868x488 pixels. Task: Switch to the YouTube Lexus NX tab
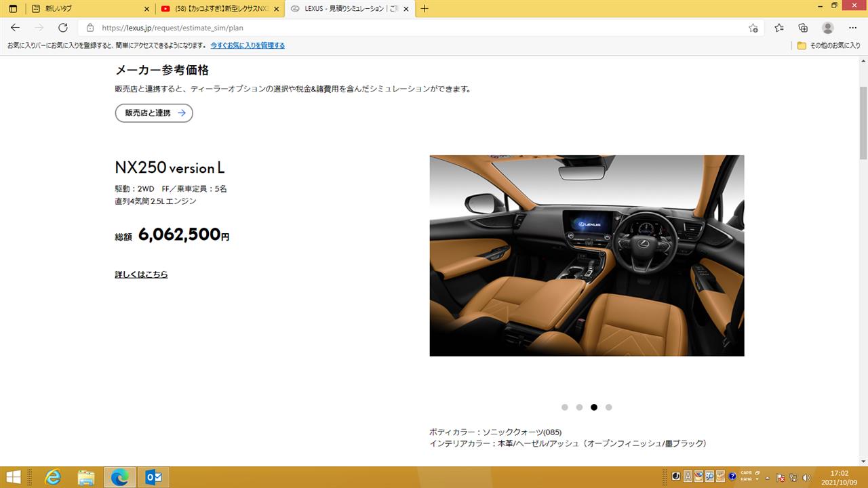(x=219, y=9)
